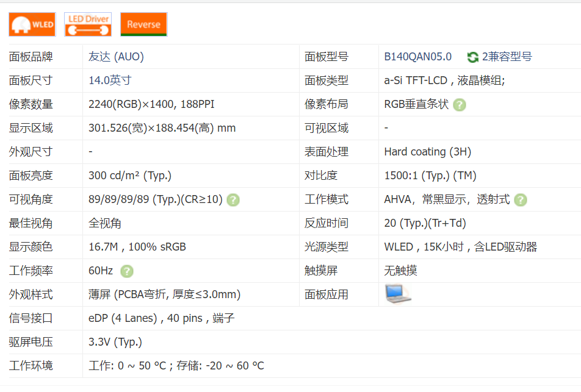Click the 外观样式 label
Screen dimensions: 581x392
click(31, 294)
